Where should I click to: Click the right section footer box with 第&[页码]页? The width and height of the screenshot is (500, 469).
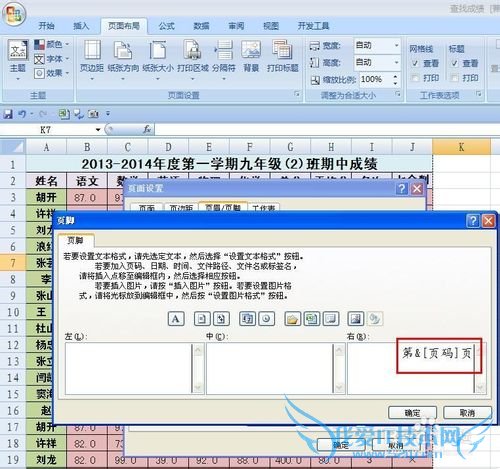[411, 368]
